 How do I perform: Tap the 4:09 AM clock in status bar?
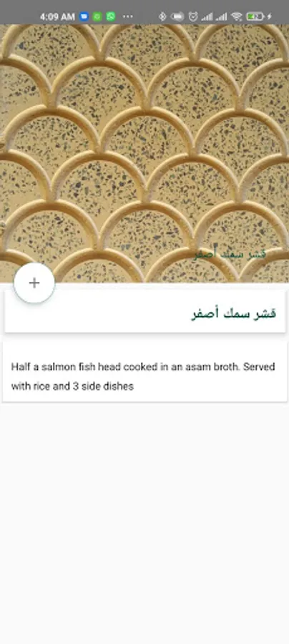[57, 17]
